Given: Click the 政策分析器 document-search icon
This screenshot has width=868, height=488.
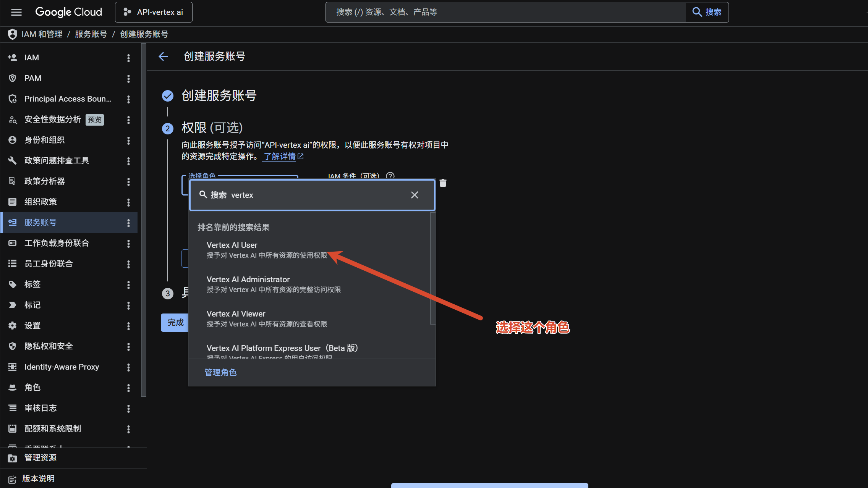Looking at the screenshot, I should pos(13,181).
